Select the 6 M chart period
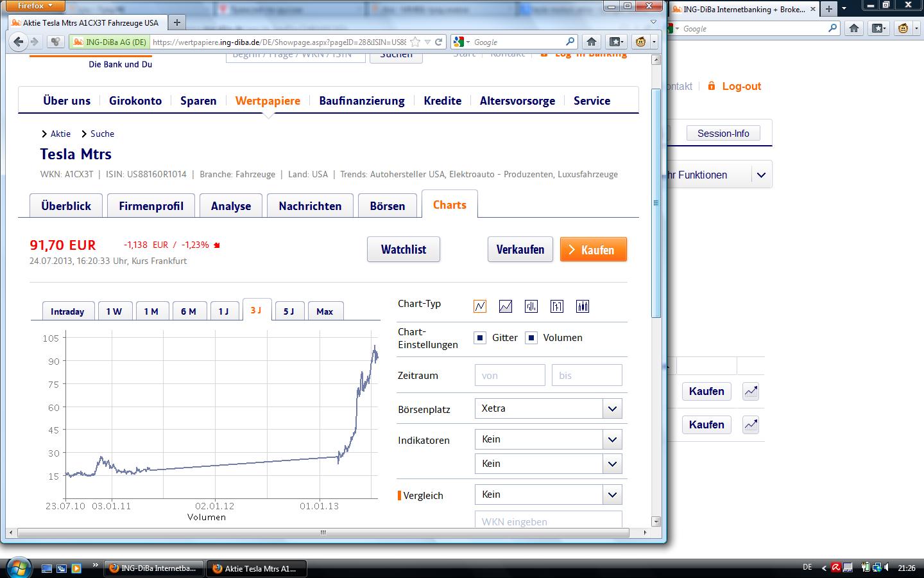The width and height of the screenshot is (924, 578). click(189, 311)
